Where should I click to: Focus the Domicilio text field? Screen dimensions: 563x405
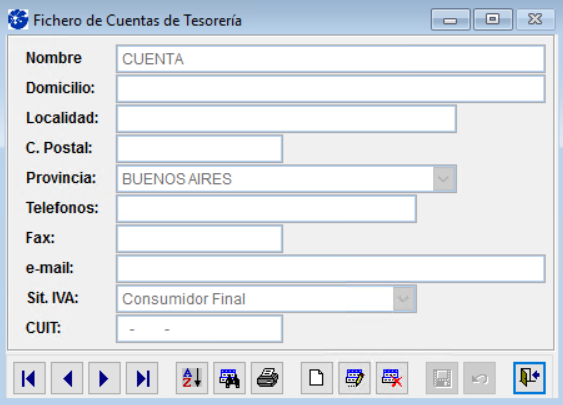click(x=331, y=89)
